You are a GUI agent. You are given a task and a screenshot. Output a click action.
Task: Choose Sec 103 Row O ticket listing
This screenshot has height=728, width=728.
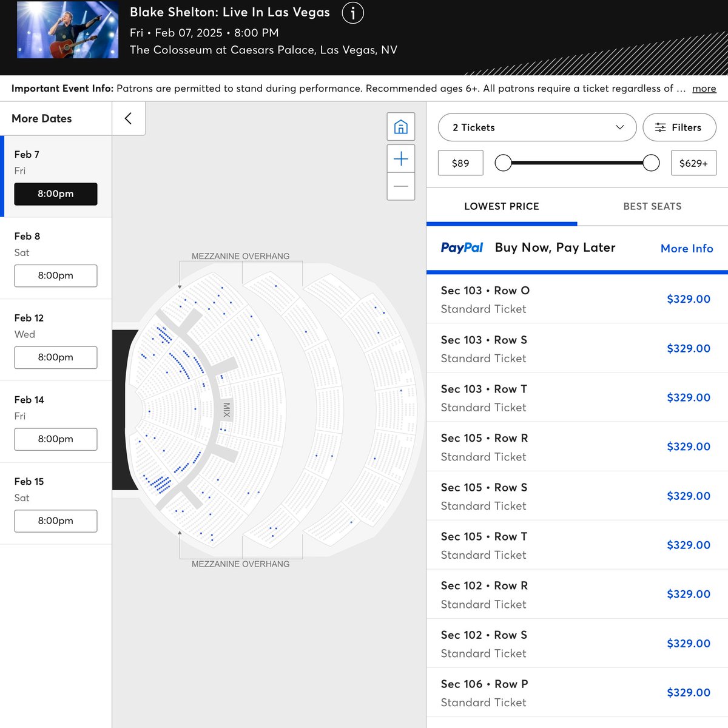(577, 299)
